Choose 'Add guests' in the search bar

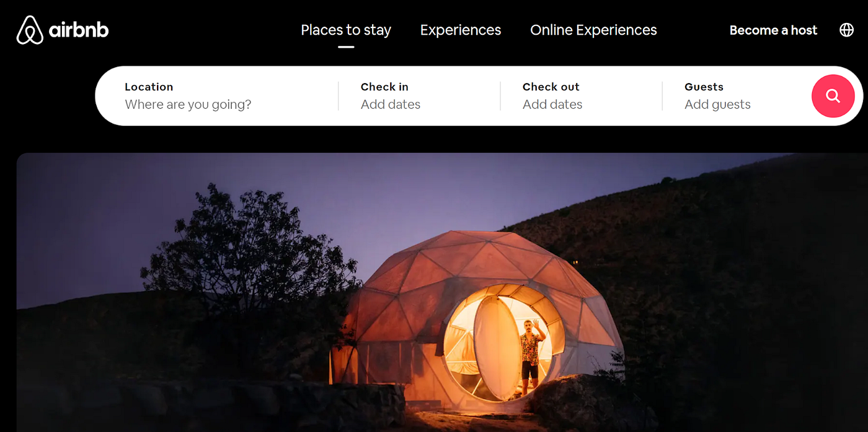[717, 104]
